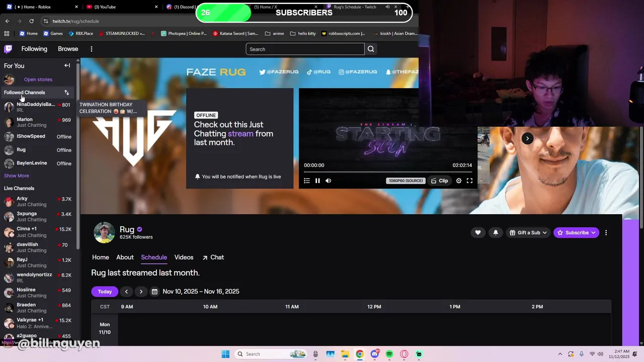Open the Browse page

click(68, 49)
